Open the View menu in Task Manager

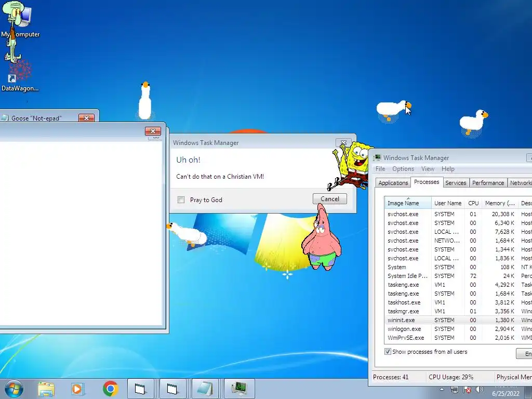[x=428, y=169]
